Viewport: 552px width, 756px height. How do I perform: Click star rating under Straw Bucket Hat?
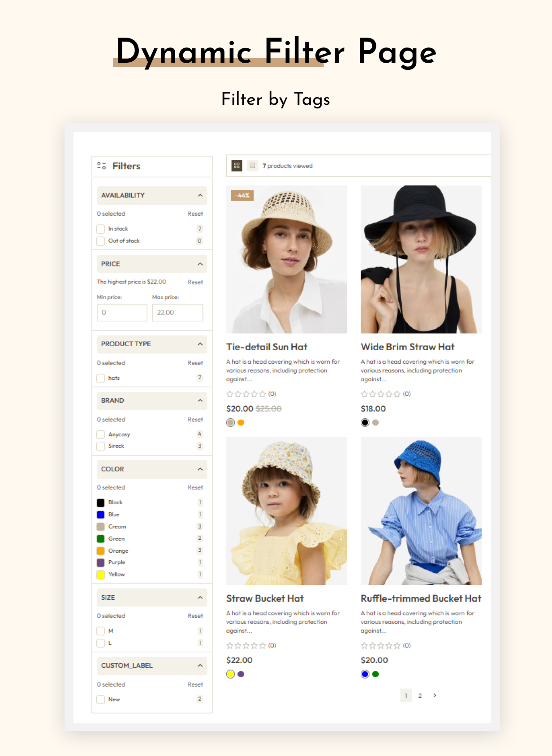coord(246,645)
